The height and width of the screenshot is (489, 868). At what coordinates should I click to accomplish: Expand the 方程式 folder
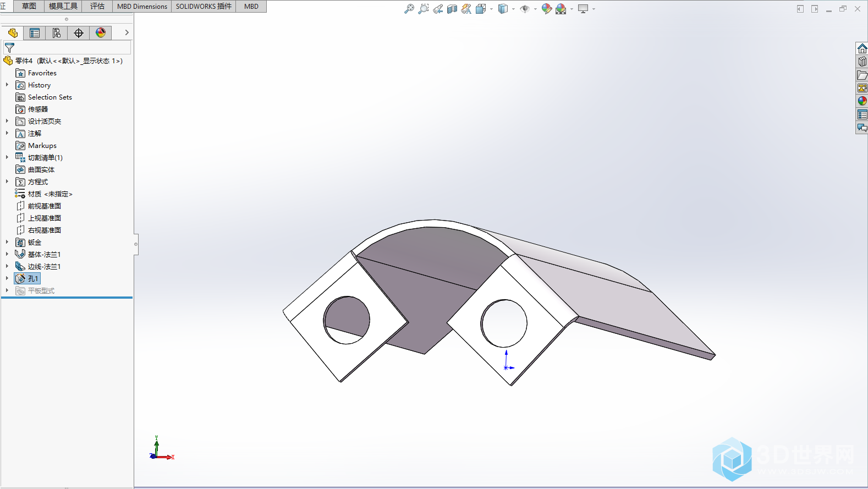coord(7,182)
